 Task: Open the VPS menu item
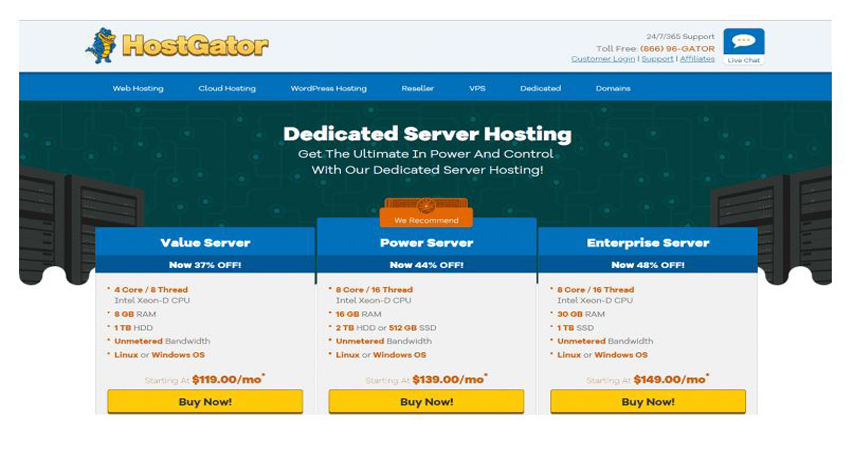click(x=477, y=88)
